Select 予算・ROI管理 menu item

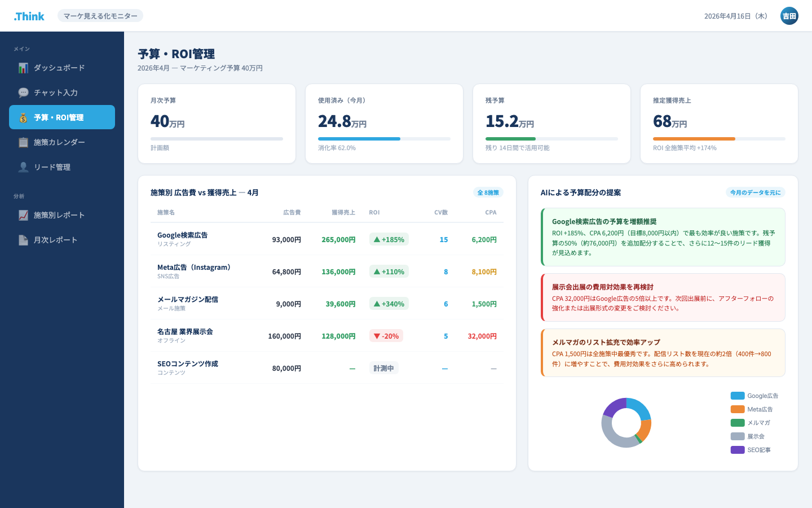(x=62, y=117)
